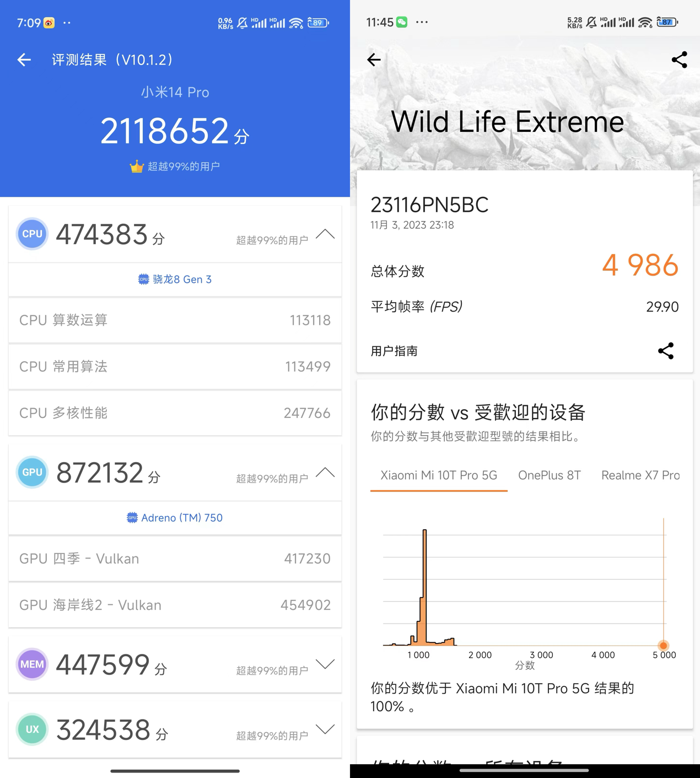Tap the orange score marker on the chart
The image size is (700, 778).
pyautogui.click(x=664, y=645)
